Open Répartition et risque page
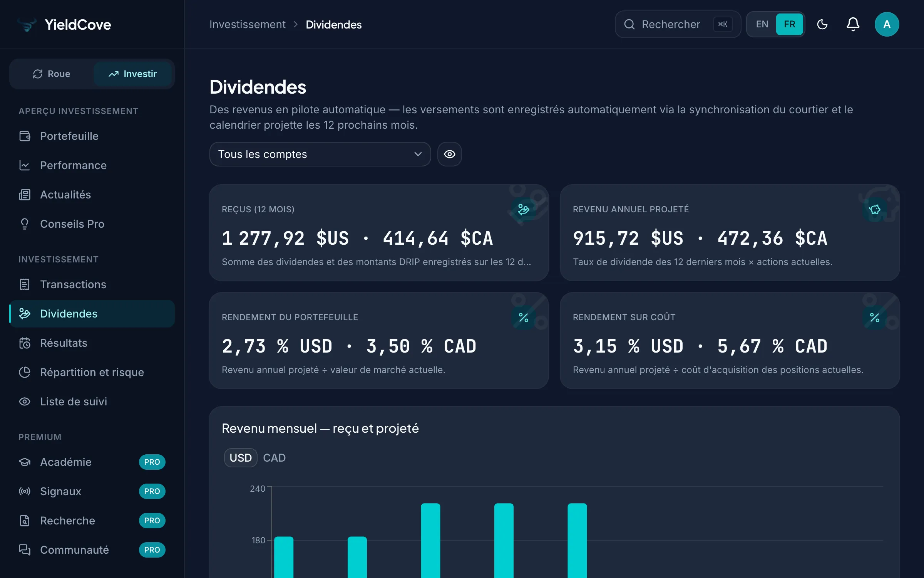Image resolution: width=924 pixels, height=578 pixels. tap(92, 372)
